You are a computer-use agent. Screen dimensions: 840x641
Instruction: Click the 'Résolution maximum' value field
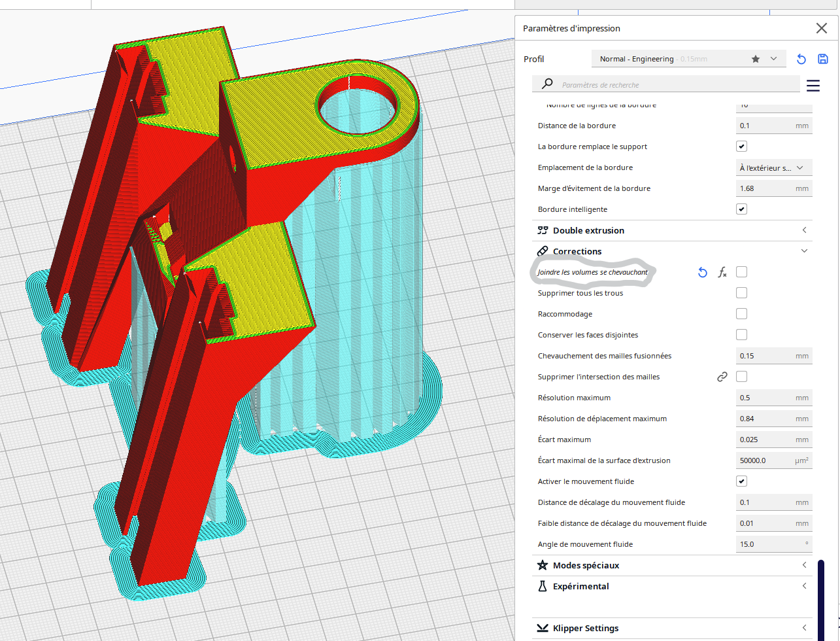[765, 398]
